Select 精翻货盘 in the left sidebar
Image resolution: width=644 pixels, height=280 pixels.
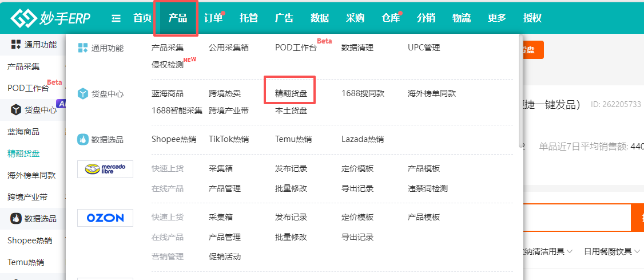23,154
